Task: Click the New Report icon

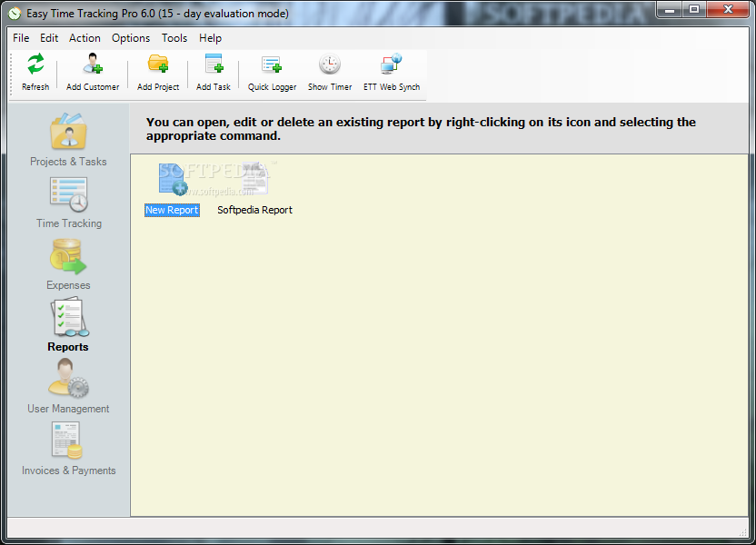Action: tap(172, 179)
